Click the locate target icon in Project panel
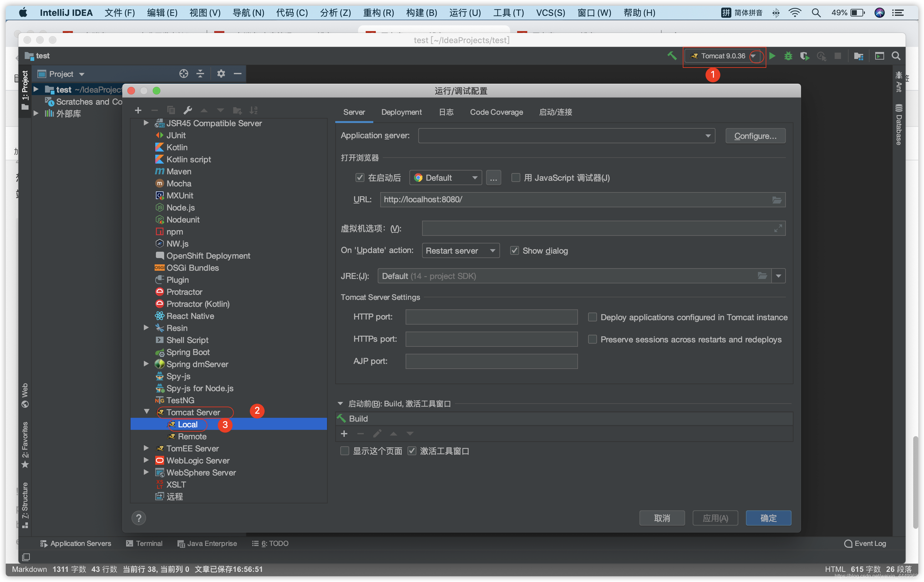Screen dimensions: 924x582 [x=184, y=74]
